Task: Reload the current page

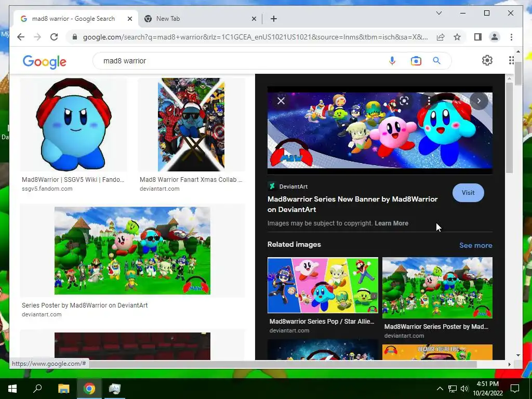Action: (54, 37)
